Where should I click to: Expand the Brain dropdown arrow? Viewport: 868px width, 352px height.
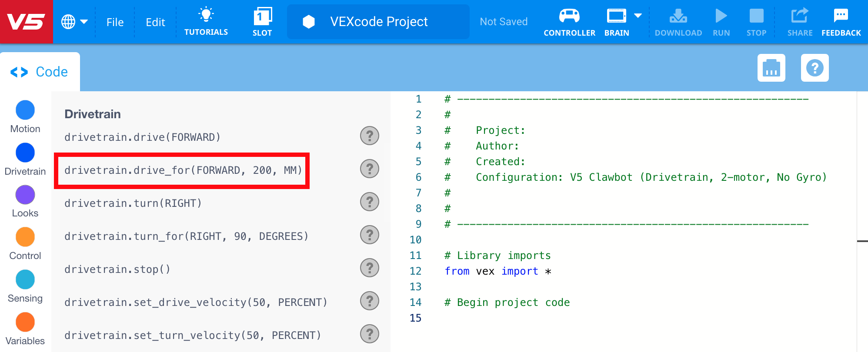(638, 16)
